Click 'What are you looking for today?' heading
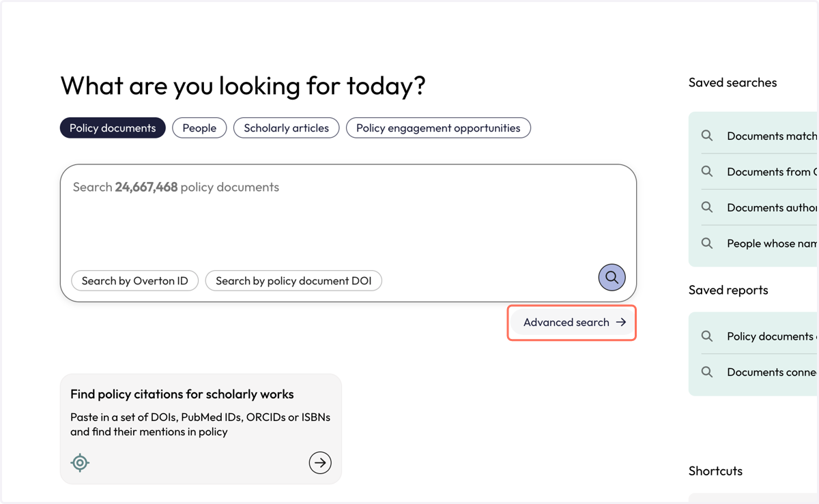This screenshot has width=819, height=504. [x=243, y=86]
